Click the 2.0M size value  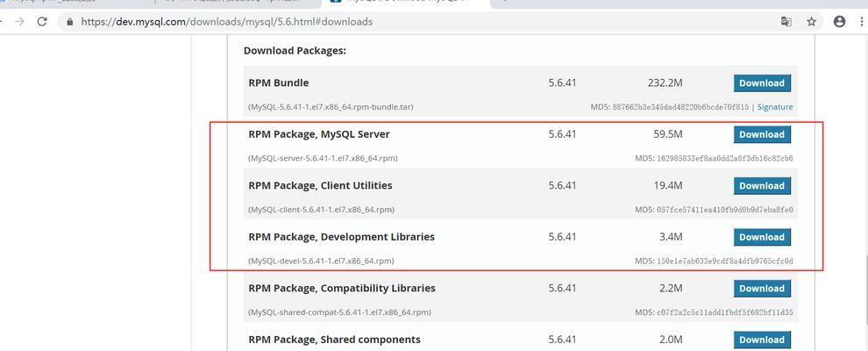point(671,340)
